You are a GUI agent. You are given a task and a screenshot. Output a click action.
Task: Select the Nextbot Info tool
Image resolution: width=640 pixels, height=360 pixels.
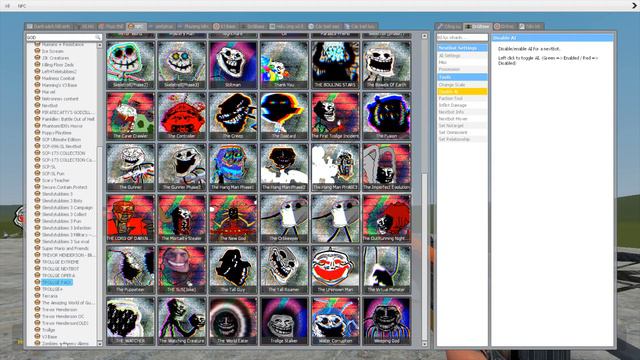[462, 112]
